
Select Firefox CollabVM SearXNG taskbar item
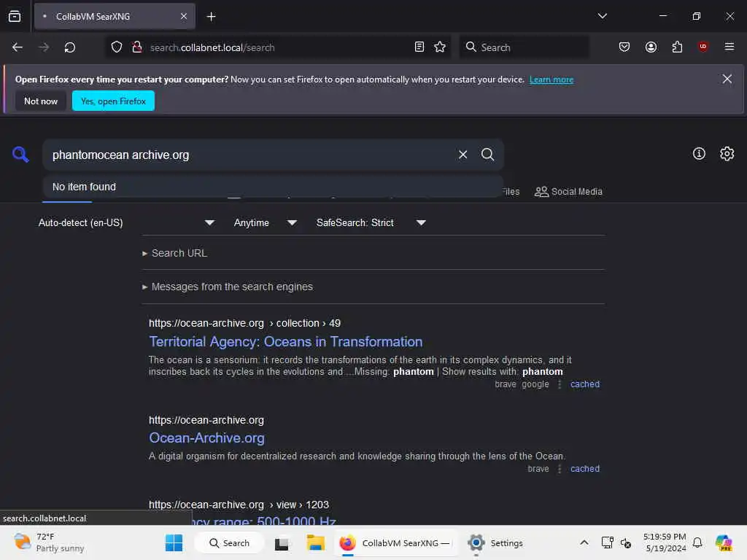point(395,542)
